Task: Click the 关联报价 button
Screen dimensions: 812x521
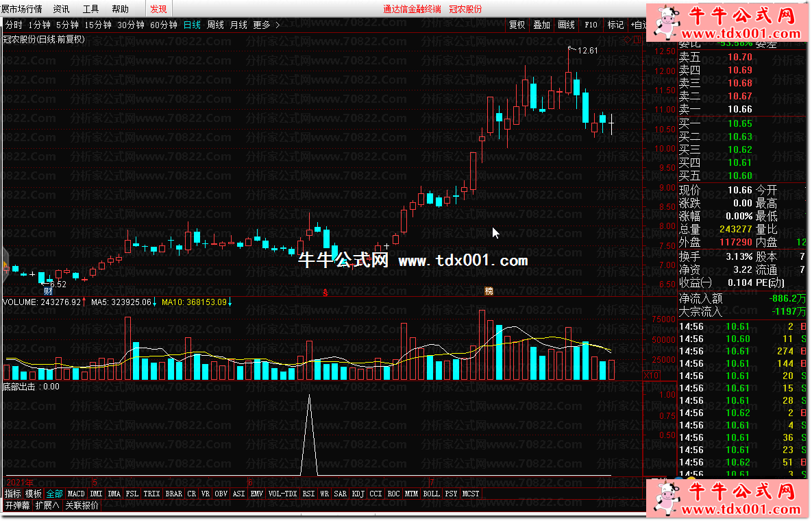Action: point(82,506)
